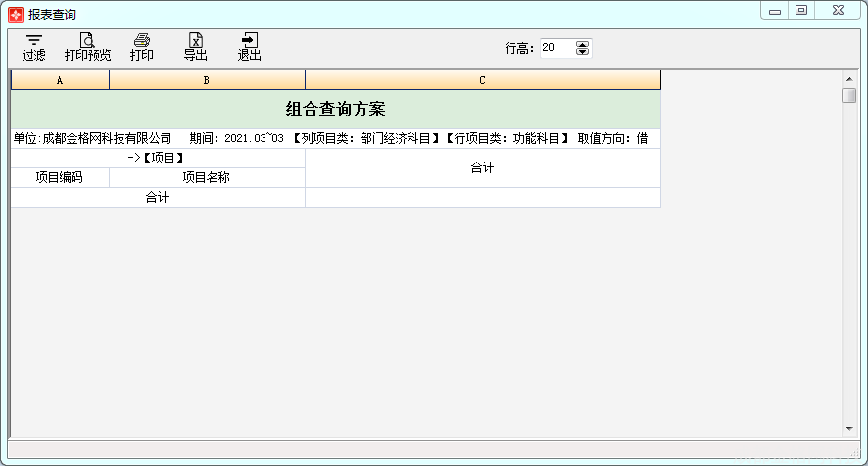The width and height of the screenshot is (868, 466).
Task: Click the 项目编码 header cell
Action: (60, 177)
